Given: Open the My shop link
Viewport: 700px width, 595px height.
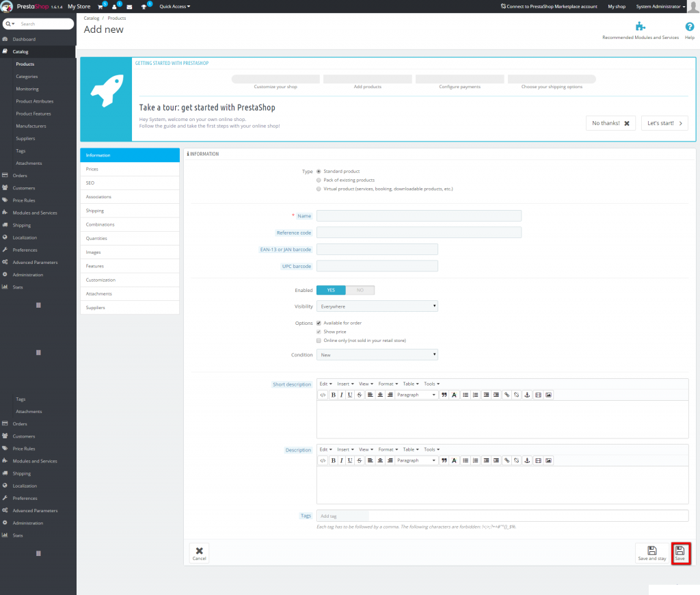Looking at the screenshot, I should (x=617, y=7).
